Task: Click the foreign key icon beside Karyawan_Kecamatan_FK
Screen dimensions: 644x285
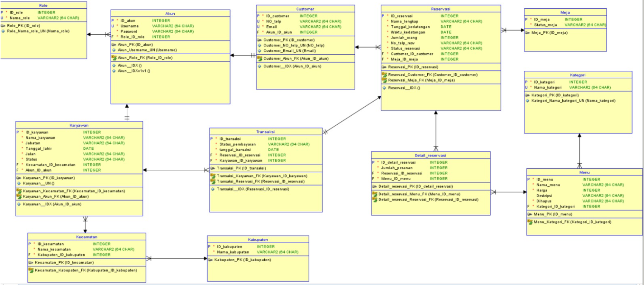Action: point(19,191)
